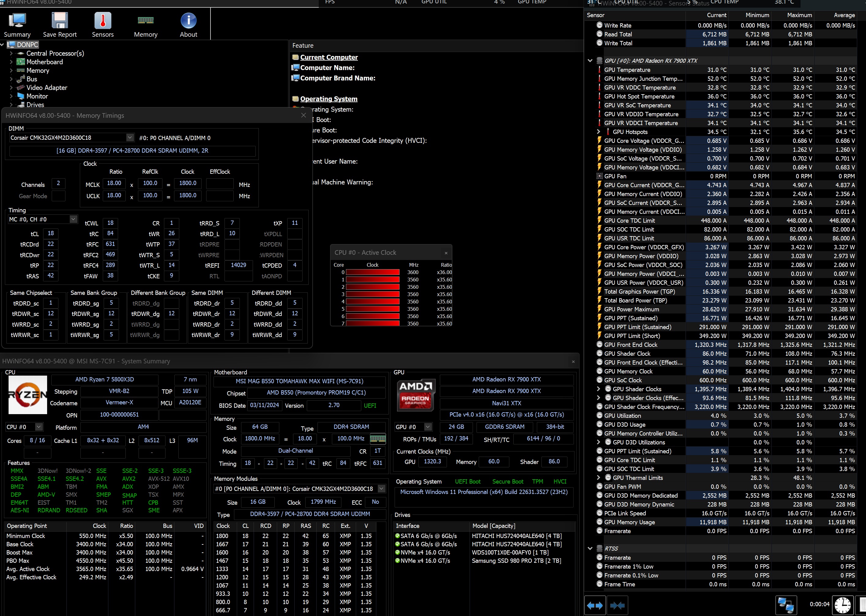Click the memory module icon beside 100.0 MHz
This screenshot has height=616, width=866.
coord(378,439)
